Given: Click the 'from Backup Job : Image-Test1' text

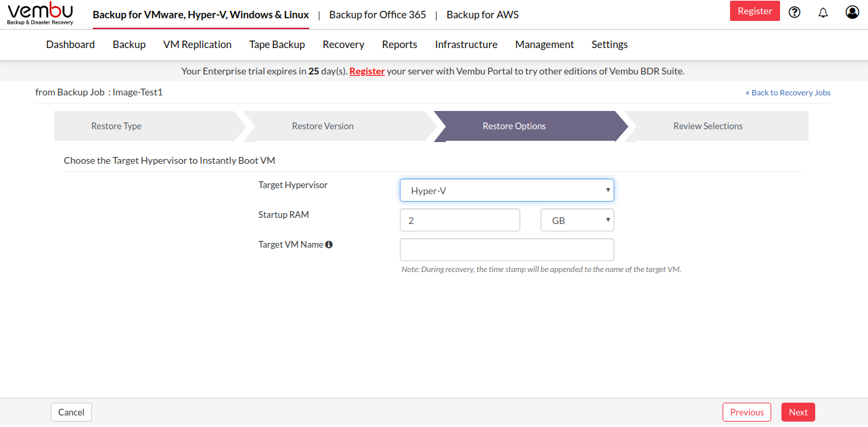Looking at the screenshot, I should pyautogui.click(x=99, y=92).
